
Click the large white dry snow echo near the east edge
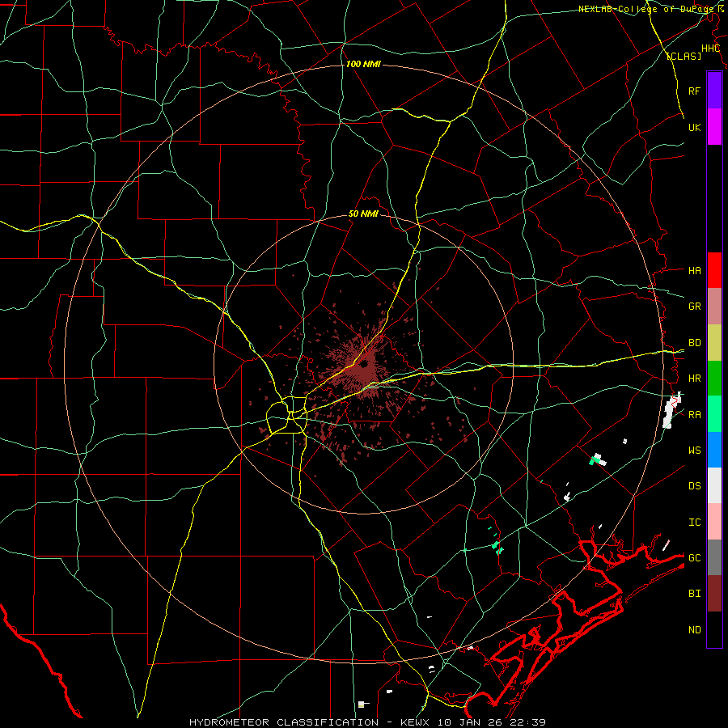click(671, 410)
